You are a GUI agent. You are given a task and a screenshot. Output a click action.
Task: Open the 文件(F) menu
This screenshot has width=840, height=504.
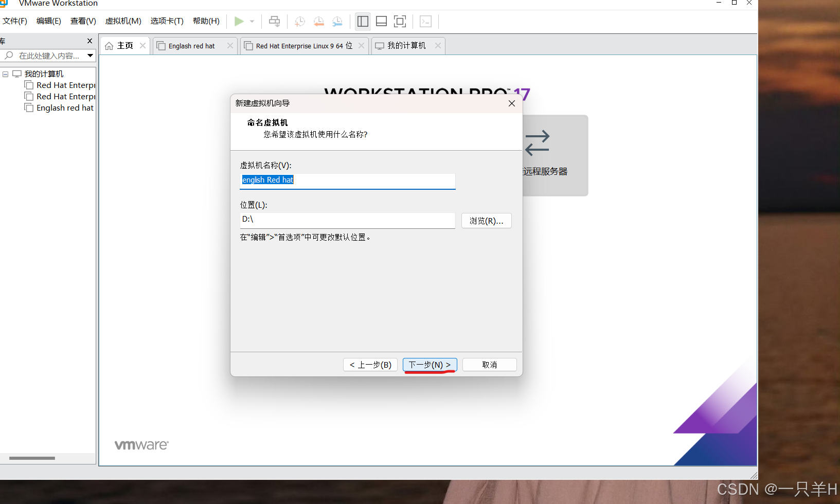[x=15, y=21]
